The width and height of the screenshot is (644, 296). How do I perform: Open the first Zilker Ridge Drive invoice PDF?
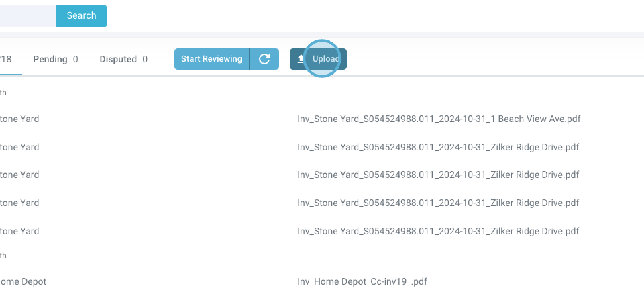[438, 147]
